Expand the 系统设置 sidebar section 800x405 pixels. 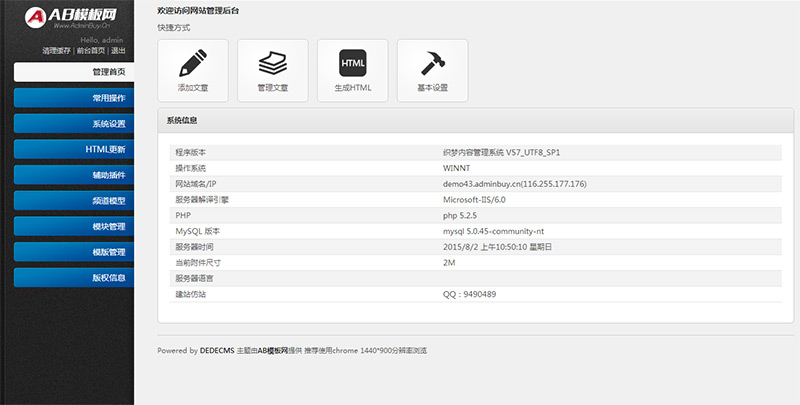(74, 124)
